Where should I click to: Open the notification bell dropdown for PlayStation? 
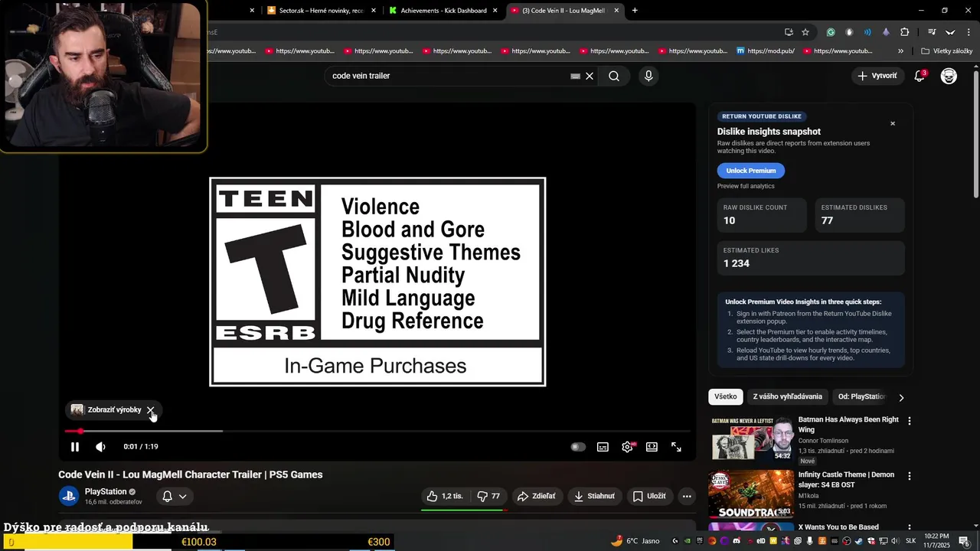(x=175, y=496)
